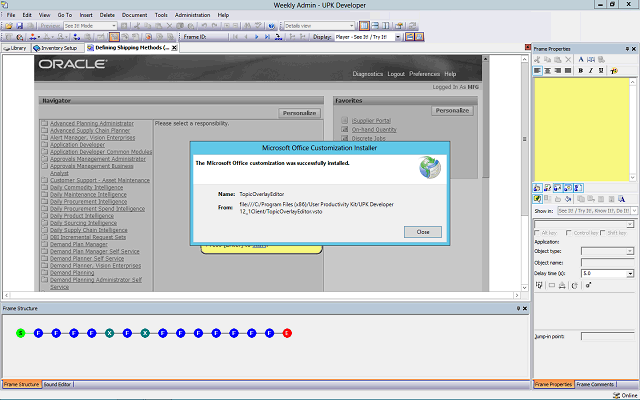Click the Save floppy disk icon
640x400 pixels.
pos(19,26)
